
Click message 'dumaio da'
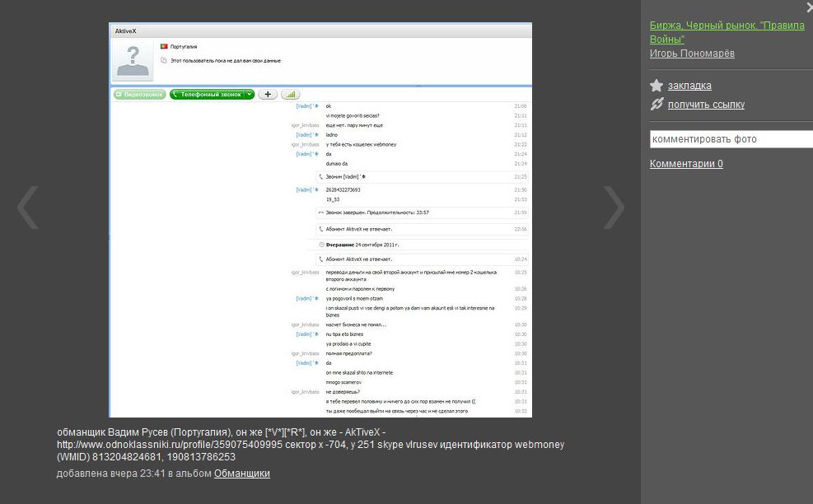coord(337,164)
